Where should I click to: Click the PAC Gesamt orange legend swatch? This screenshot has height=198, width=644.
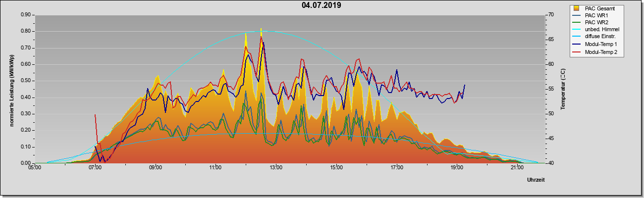(x=577, y=8)
